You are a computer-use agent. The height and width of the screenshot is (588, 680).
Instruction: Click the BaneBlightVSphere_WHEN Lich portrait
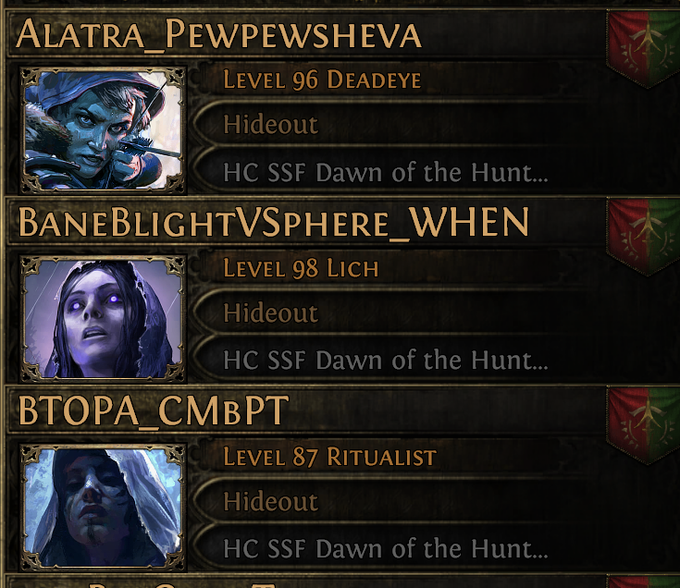coord(103,318)
